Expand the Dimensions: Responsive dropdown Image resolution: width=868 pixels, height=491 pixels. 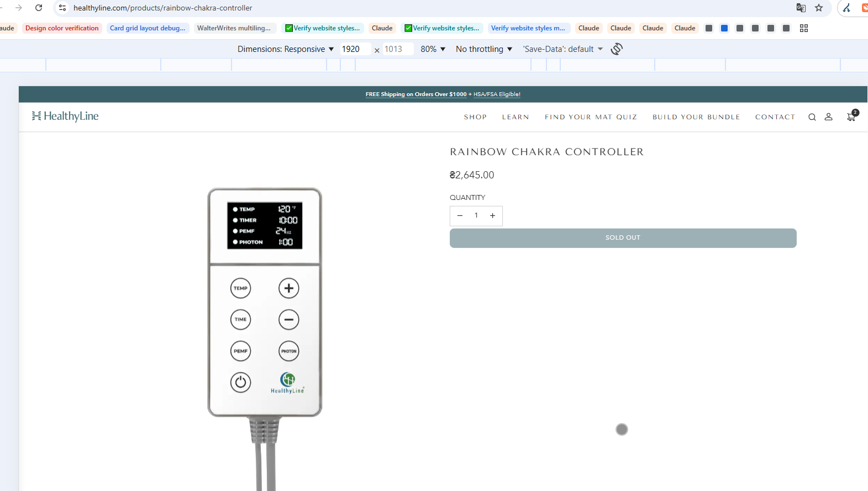[286, 49]
